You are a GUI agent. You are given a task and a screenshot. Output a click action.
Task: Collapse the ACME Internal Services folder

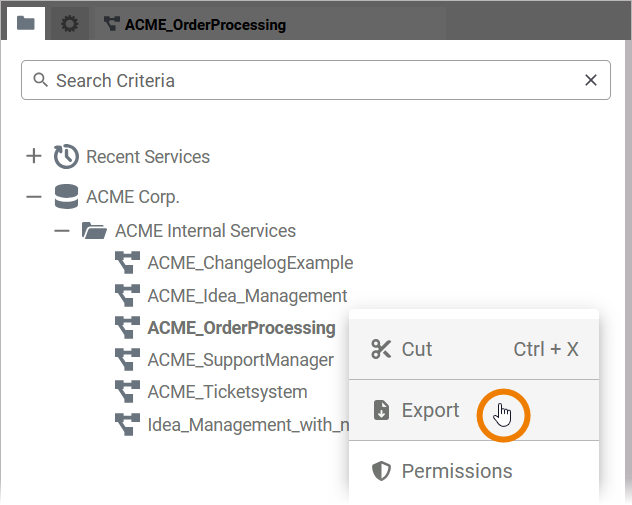tap(62, 231)
